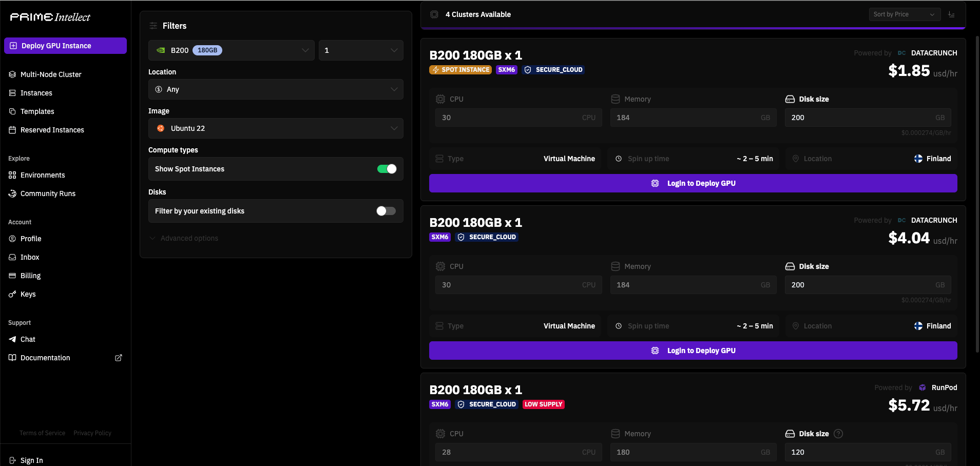Screen dimensions: 980x466
Task: Open Community Runs under Explore
Action: coord(47,193)
